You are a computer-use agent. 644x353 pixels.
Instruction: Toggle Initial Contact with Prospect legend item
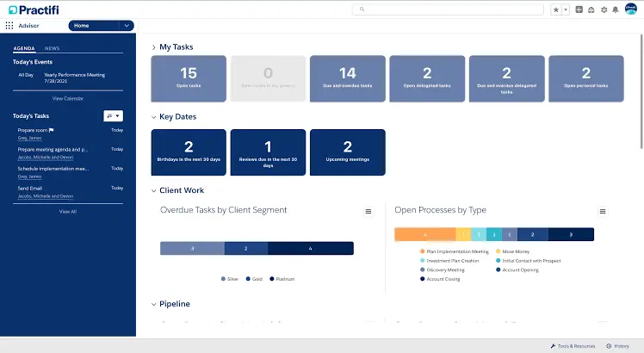tap(528, 261)
